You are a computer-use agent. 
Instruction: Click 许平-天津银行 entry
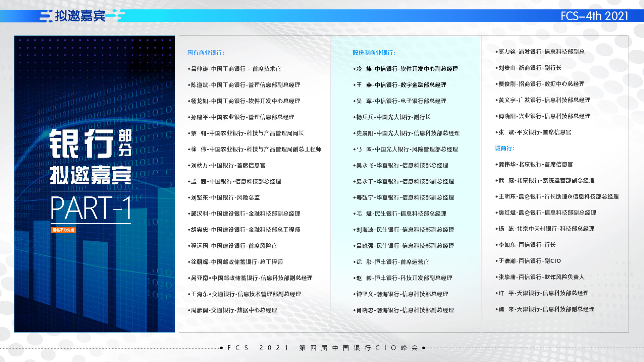click(542, 293)
